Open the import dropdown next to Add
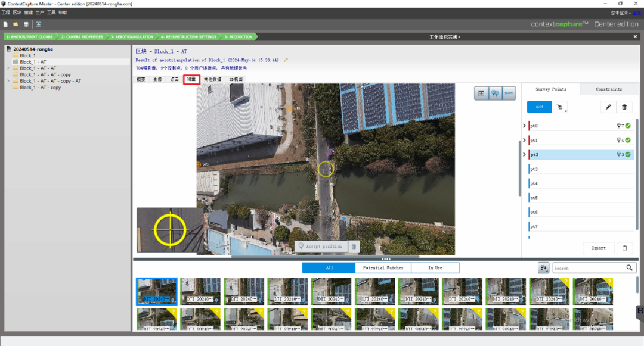Viewport: 644px width, 346px height. pyautogui.click(x=560, y=107)
